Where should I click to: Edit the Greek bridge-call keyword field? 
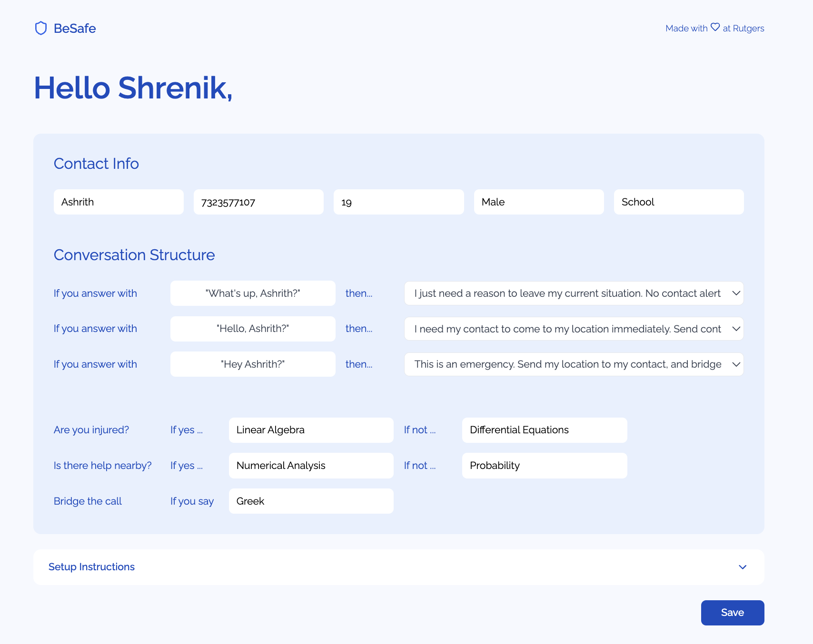click(x=311, y=501)
